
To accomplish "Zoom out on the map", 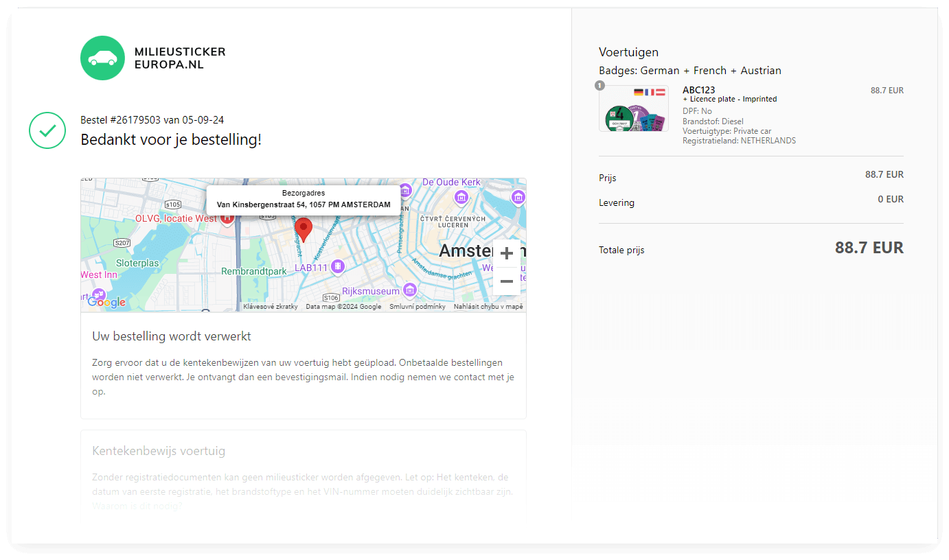I will [x=507, y=281].
